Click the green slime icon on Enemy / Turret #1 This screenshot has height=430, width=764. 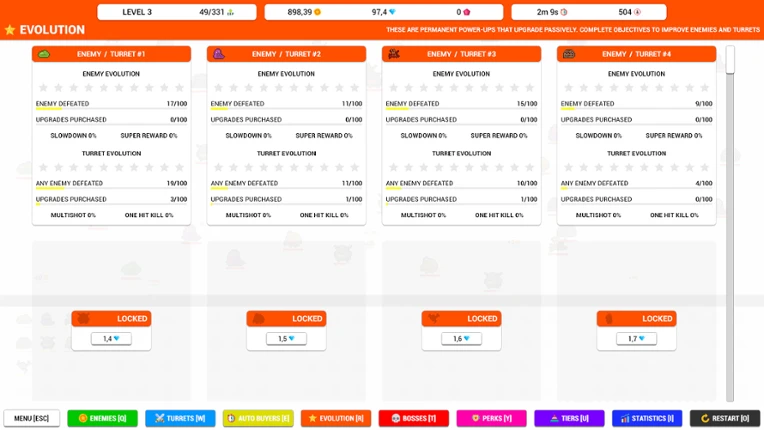pos(44,54)
